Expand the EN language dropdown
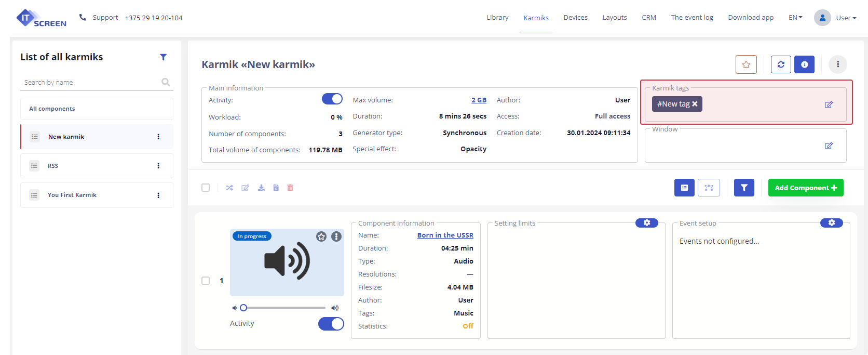The height and width of the screenshot is (355, 868). tap(795, 18)
